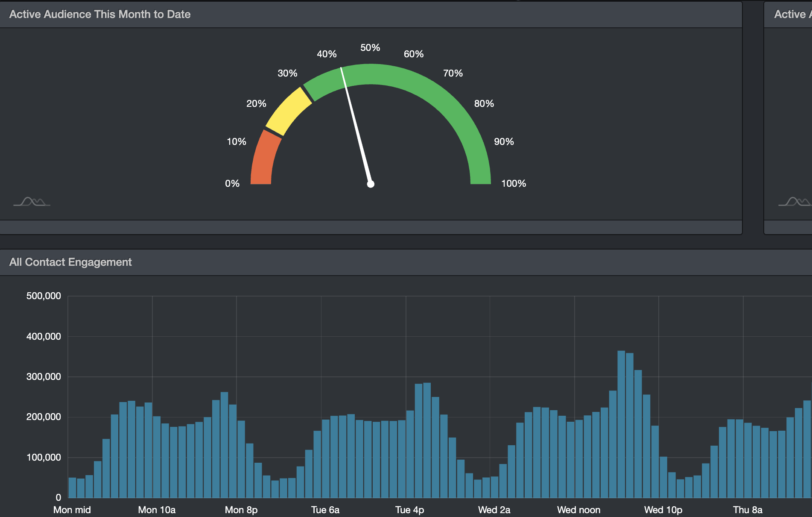Select the 'Thu 8a' x-axis label
This screenshot has height=517, width=812.
748,510
